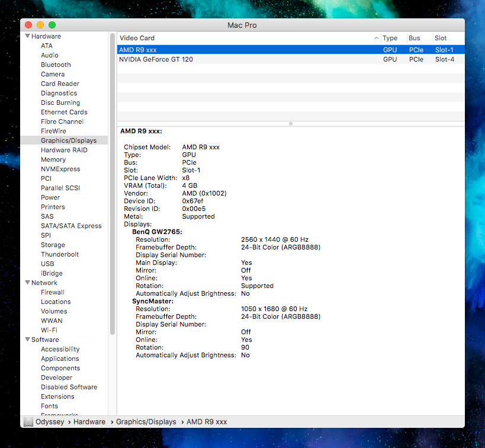
Task: Select Fibre Channel in the sidebar
Action: coord(62,121)
